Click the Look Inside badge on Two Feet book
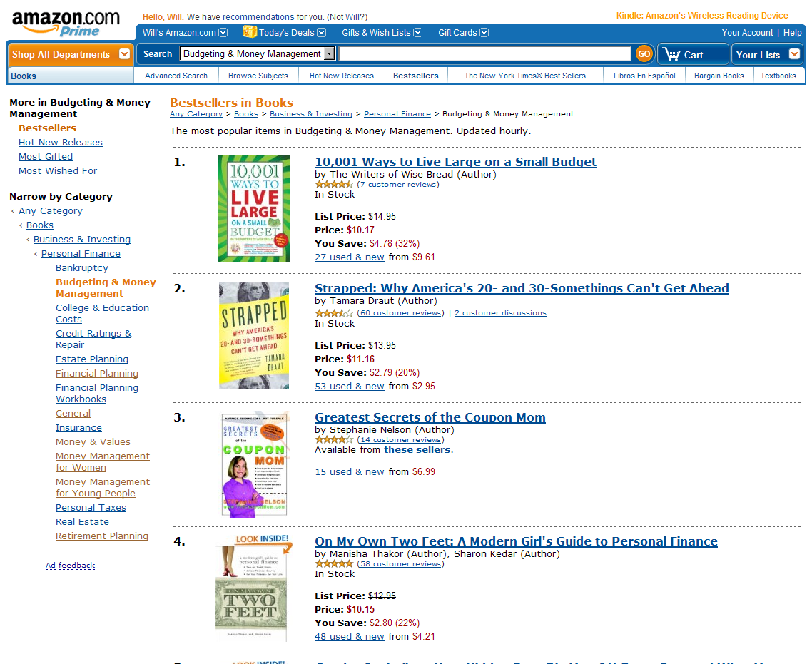Viewport: 812px width, 664px height. (263, 541)
